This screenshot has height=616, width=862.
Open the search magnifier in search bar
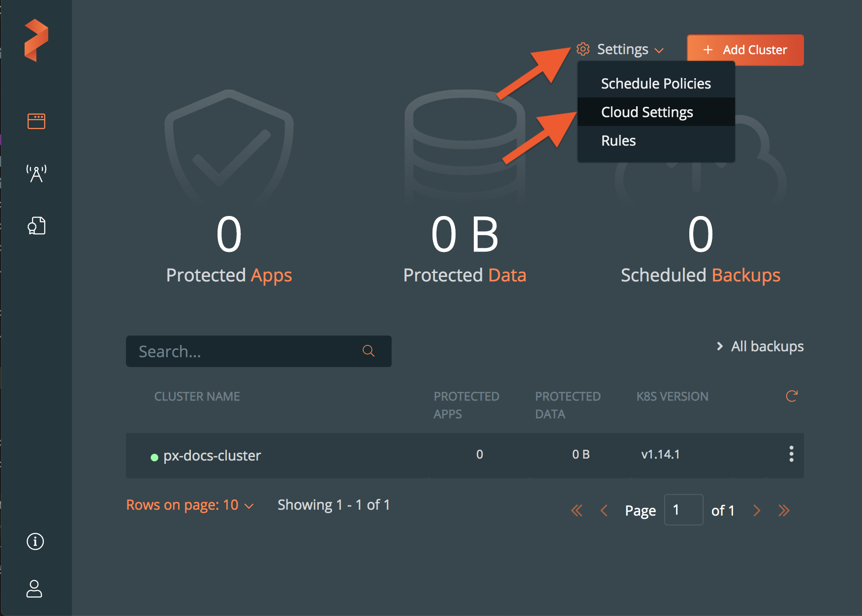coord(368,351)
